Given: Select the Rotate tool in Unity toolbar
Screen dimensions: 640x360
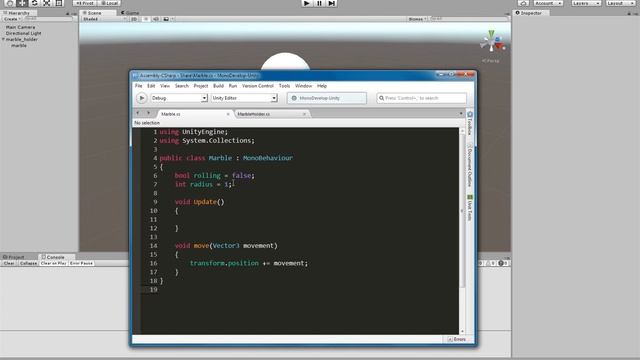Looking at the screenshot, I should (34, 3).
